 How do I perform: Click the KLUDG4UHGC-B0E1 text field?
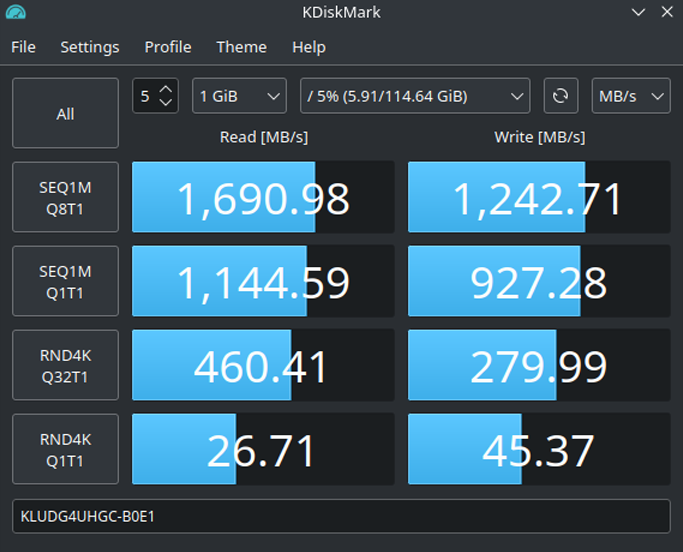(x=341, y=516)
